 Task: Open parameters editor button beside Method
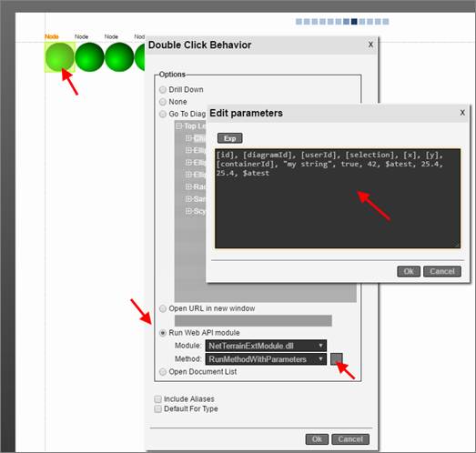point(336,358)
